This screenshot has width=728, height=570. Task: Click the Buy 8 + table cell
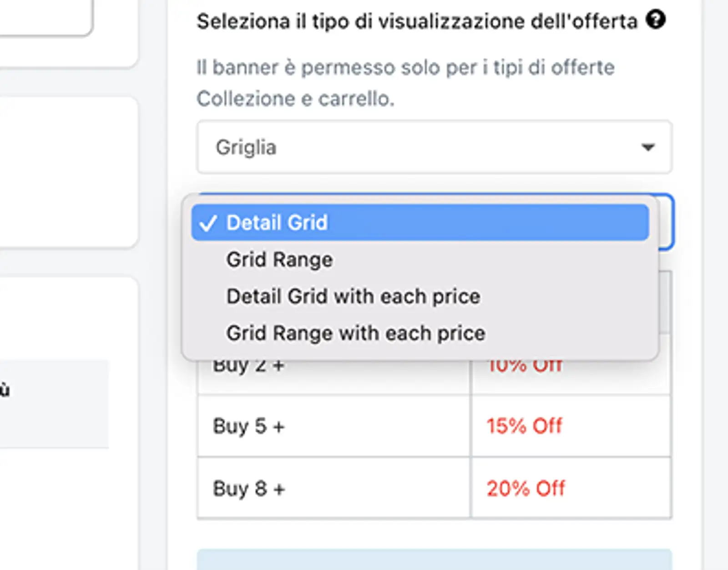[334, 489]
